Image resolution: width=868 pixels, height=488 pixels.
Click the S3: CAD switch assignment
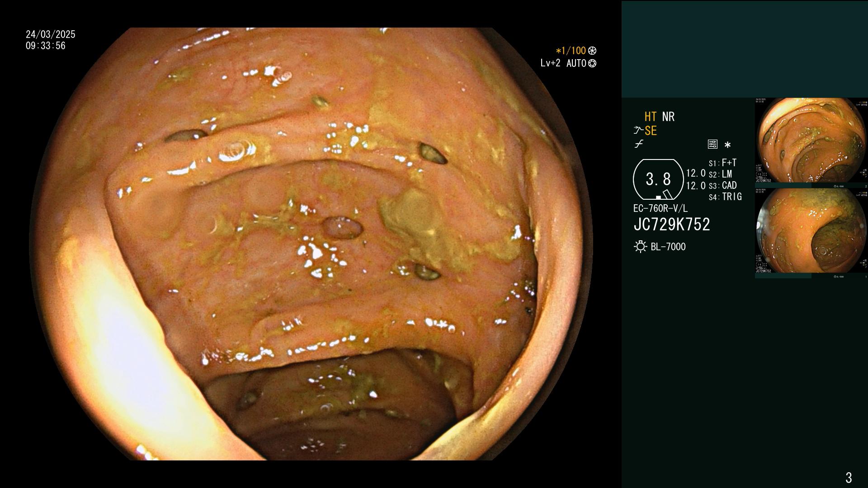[722, 185]
